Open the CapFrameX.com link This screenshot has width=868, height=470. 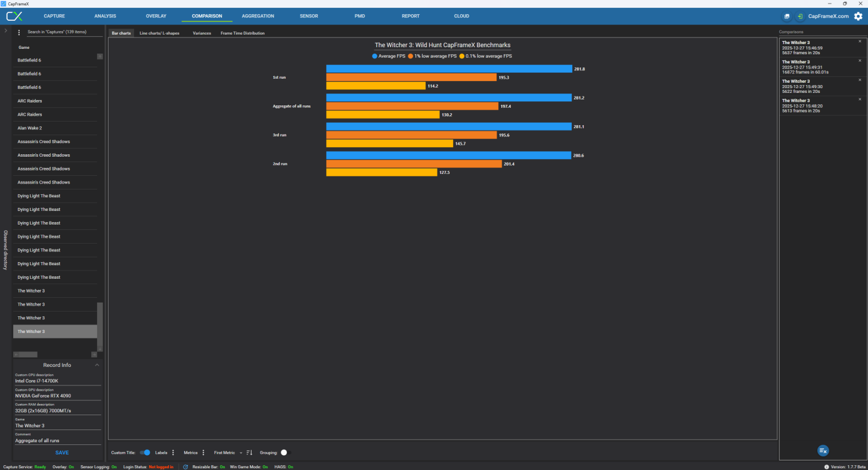click(x=829, y=16)
